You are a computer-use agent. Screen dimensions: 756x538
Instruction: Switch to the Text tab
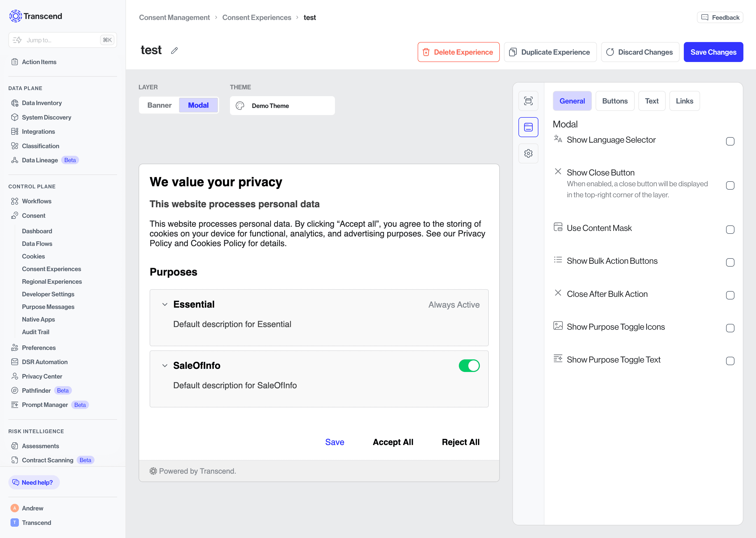click(652, 101)
